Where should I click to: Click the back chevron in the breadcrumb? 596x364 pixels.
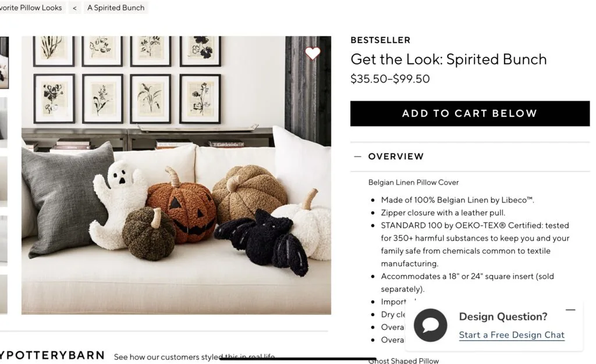pyautogui.click(x=74, y=8)
